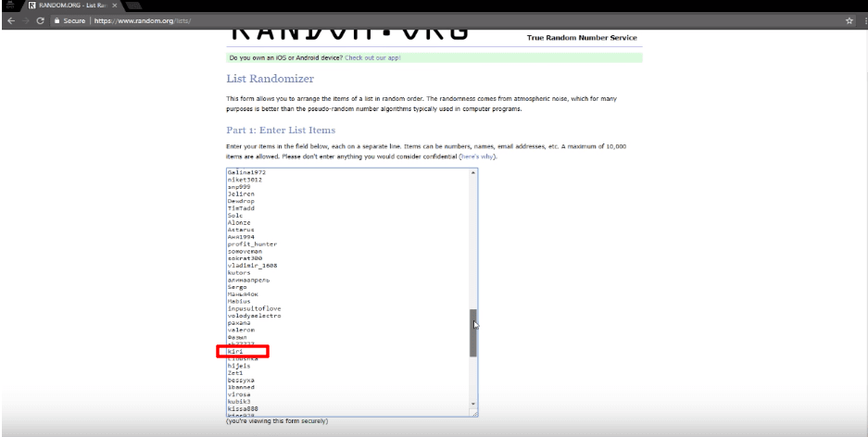Click list entry 'Jeliren'
The height and width of the screenshot is (437, 868).
coord(241,194)
